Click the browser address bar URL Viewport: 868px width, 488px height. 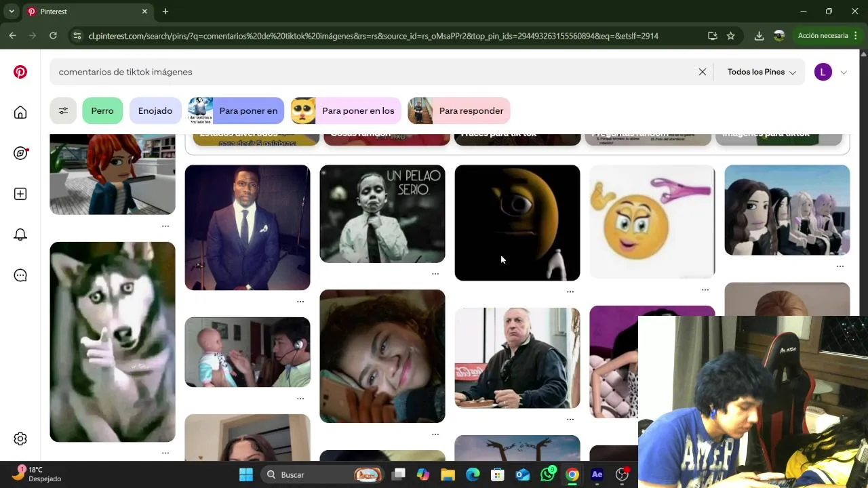pyautogui.click(x=373, y=36)
